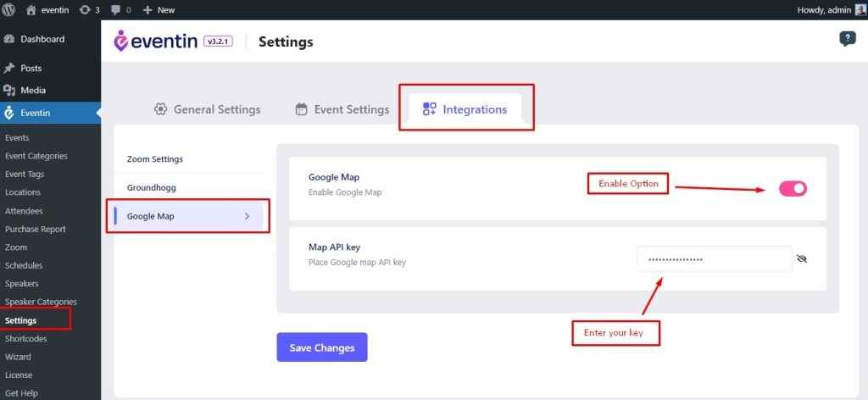Screen dimensions: 868x400
Task: Click the Dashboard gauge icon
Action: pyautogui.click(x=8, y=39)
